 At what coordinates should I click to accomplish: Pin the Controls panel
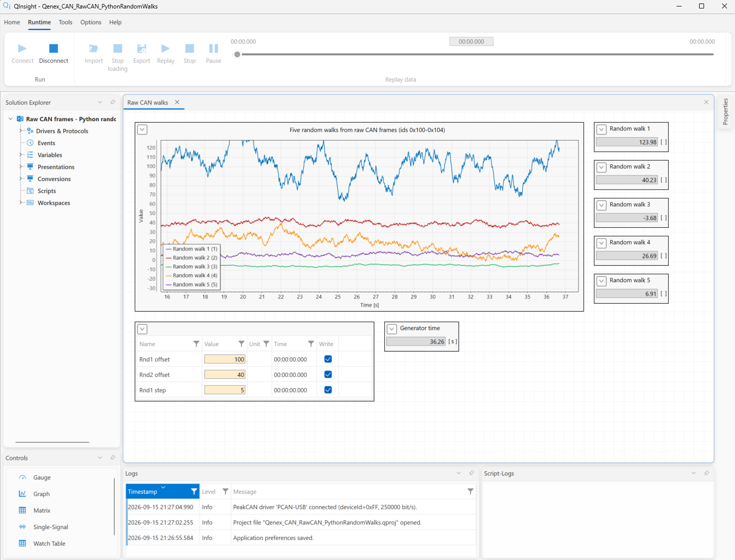pos(113,458)
